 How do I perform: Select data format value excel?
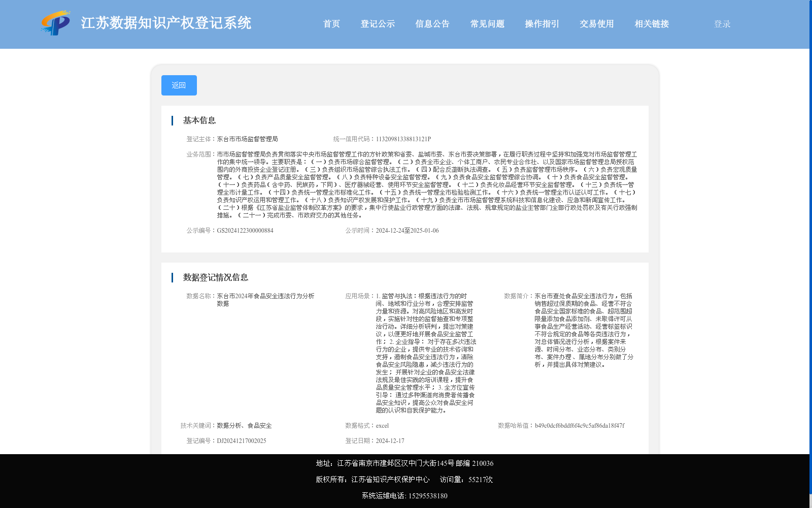coord(382,426)
